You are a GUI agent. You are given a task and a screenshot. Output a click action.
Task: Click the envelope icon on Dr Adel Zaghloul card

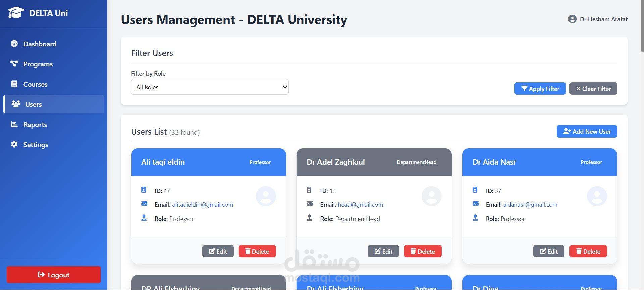pyautogui.click(x=310, y=204)
